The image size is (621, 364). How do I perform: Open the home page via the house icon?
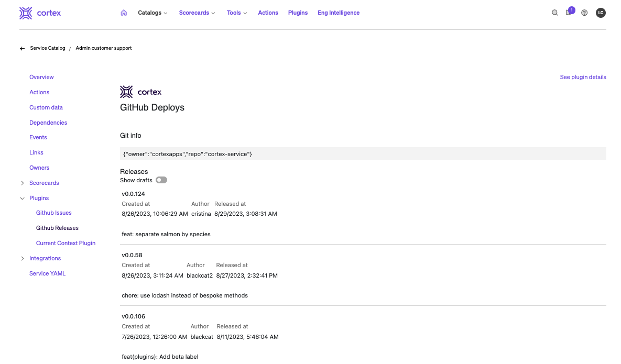(x=124, y=13)
